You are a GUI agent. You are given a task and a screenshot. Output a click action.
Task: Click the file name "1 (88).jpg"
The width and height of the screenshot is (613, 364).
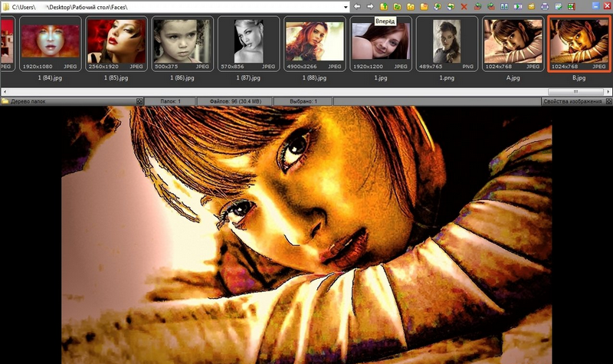pos(314,78)
